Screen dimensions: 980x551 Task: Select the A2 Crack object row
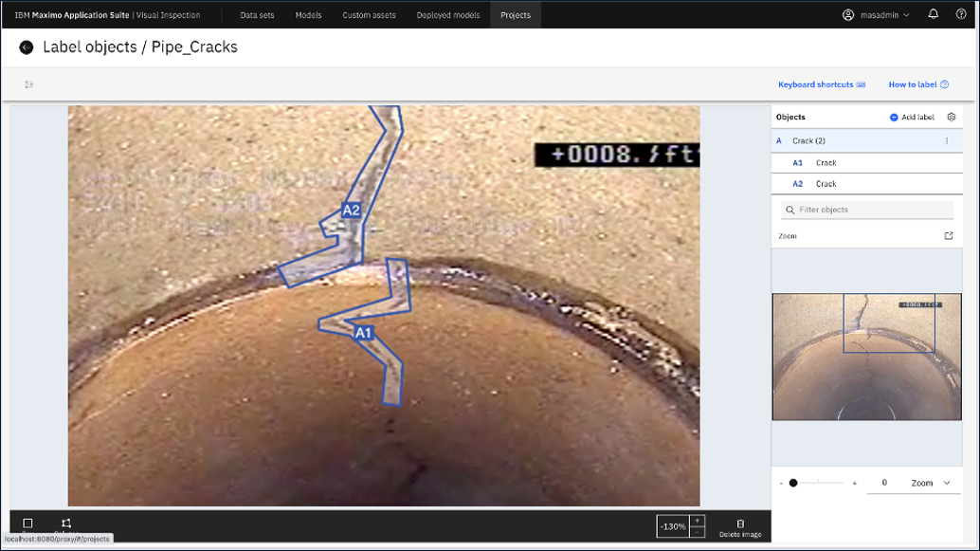pyautogui.click(x=867, y=184)
